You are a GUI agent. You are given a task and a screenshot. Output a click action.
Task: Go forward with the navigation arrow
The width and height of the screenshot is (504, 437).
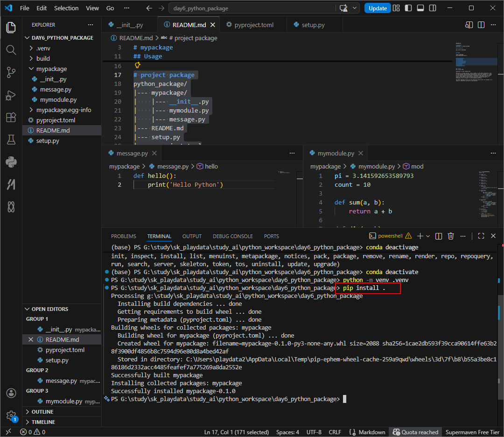pyautogui.click(x=161, y=8)
